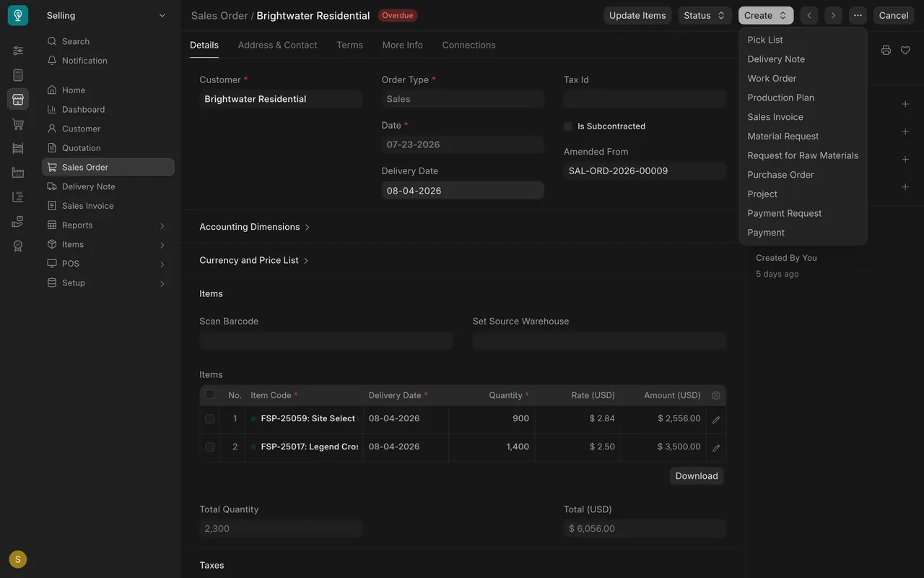Open the shopping cart module icon
This screenshot has width=924, height=578.
18,124
